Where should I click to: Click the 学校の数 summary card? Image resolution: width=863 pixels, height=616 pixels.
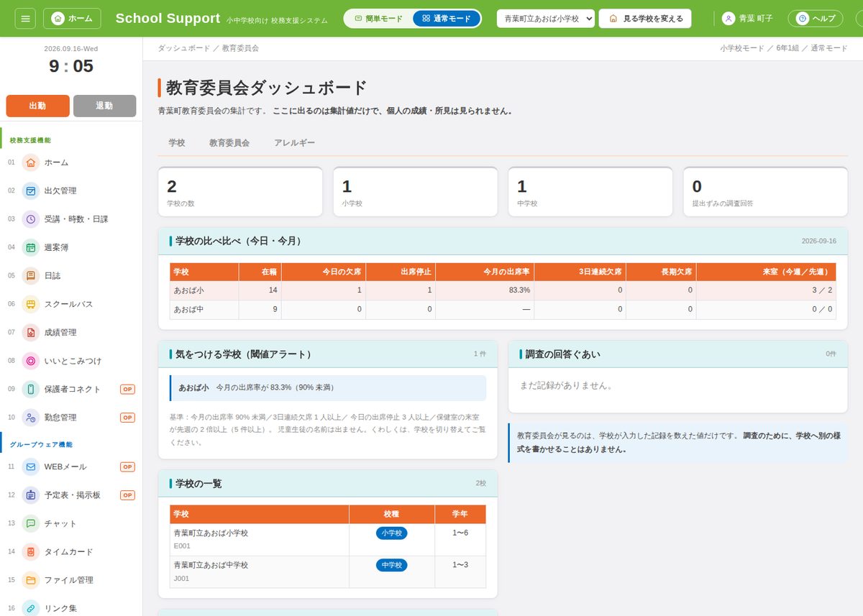pyautogui.click(x=240, y=192)
